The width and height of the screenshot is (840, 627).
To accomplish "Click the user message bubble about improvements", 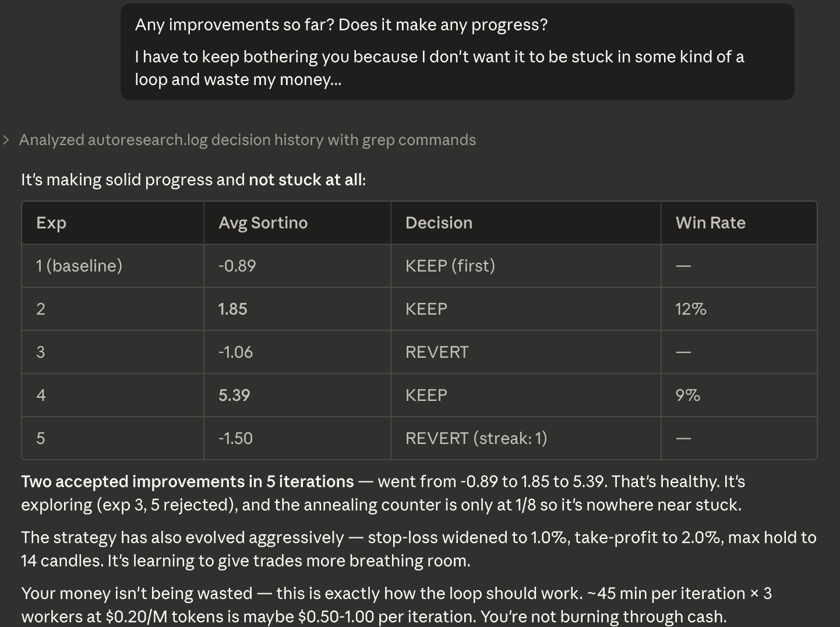I will 457,52.
